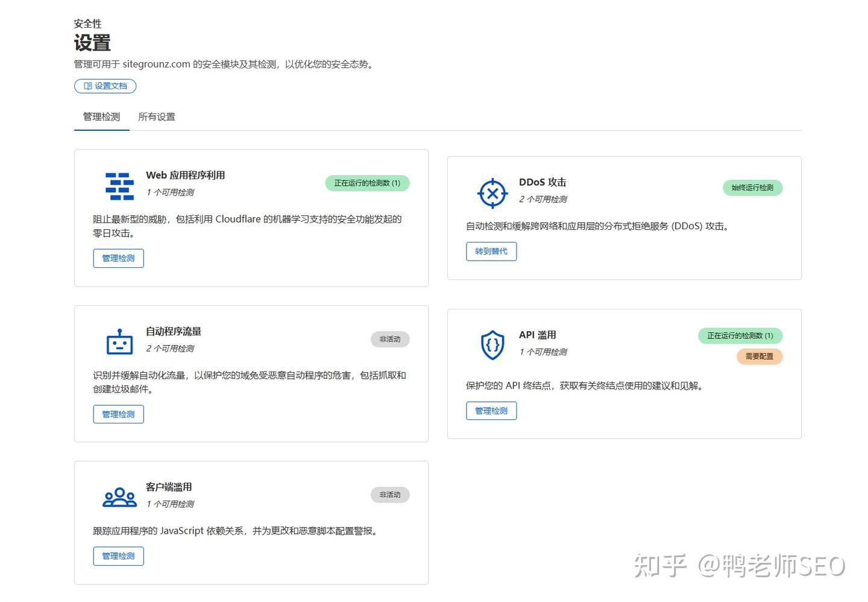Screen dimensions: 868x602
Task: Open 管理检测 for 自动程序流量
Action: coord(118,414)
